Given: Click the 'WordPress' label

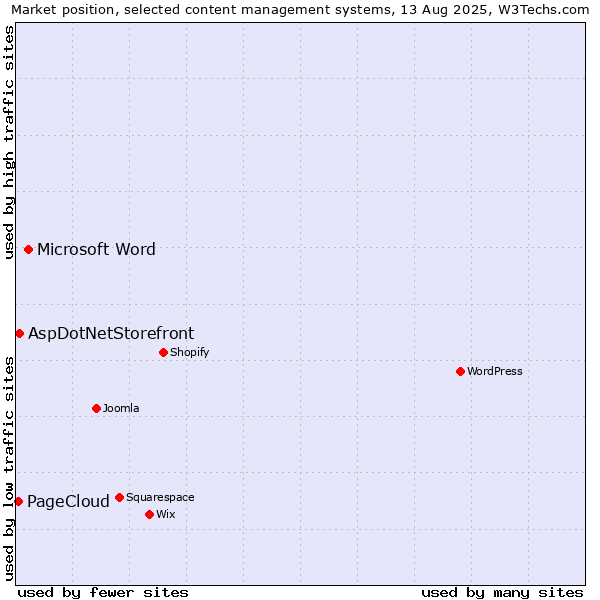Looking at the screenshot, I should pos(495,371).
